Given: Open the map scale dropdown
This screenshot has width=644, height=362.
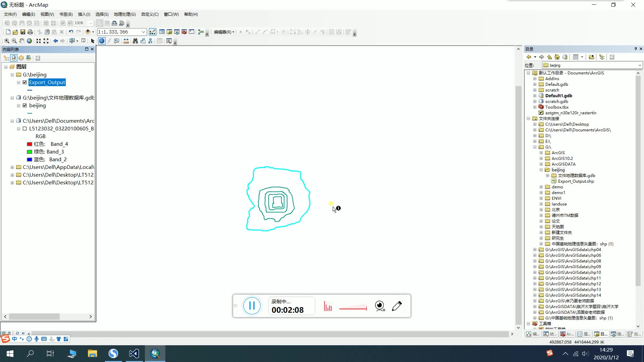Looking at the screenshot, I should point(143,32).
